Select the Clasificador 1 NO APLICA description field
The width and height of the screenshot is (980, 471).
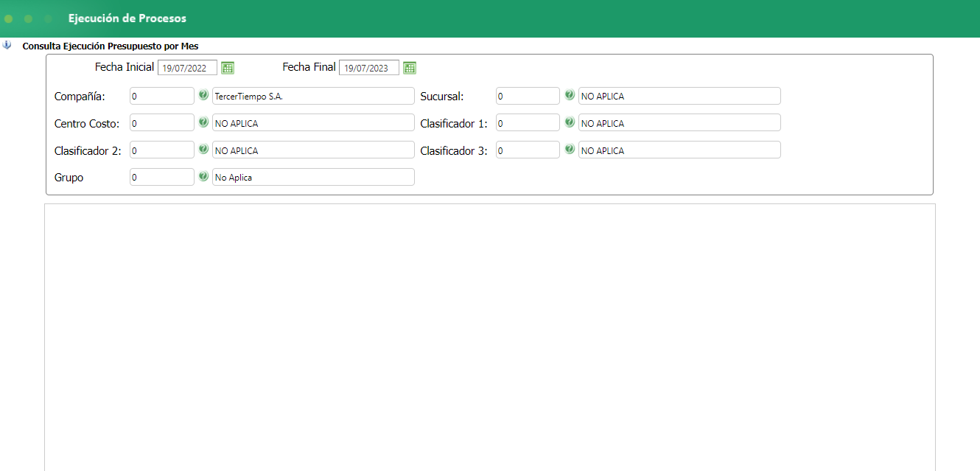pos(679,123)
